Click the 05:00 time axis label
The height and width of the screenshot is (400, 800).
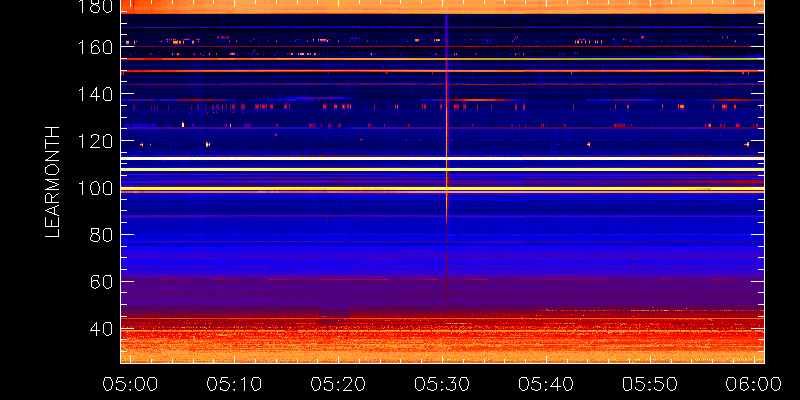(x=129, y=384)
